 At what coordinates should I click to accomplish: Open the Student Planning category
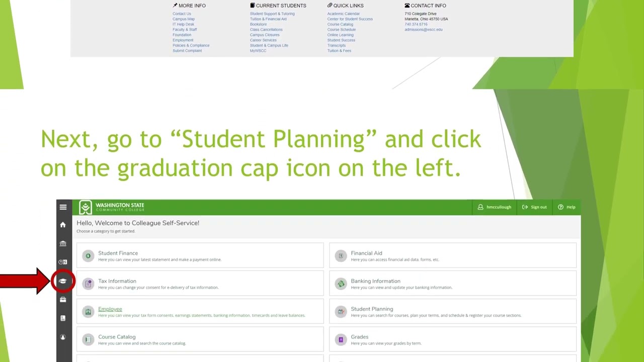(453, 311)
